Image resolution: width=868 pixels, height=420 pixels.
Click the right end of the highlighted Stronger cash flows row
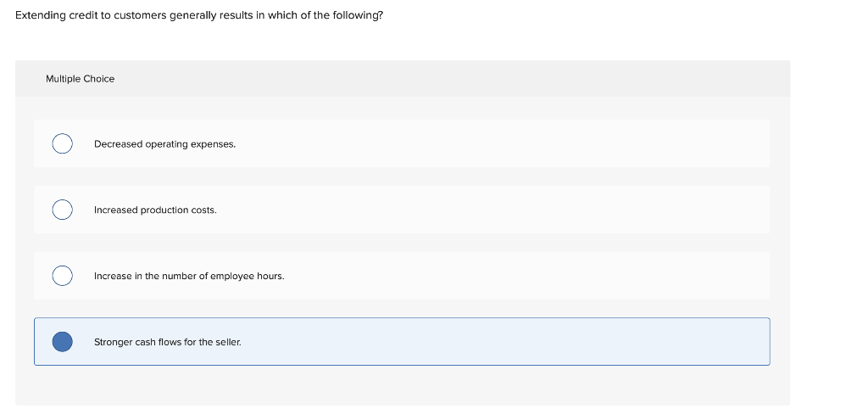(x=746, y=342)
